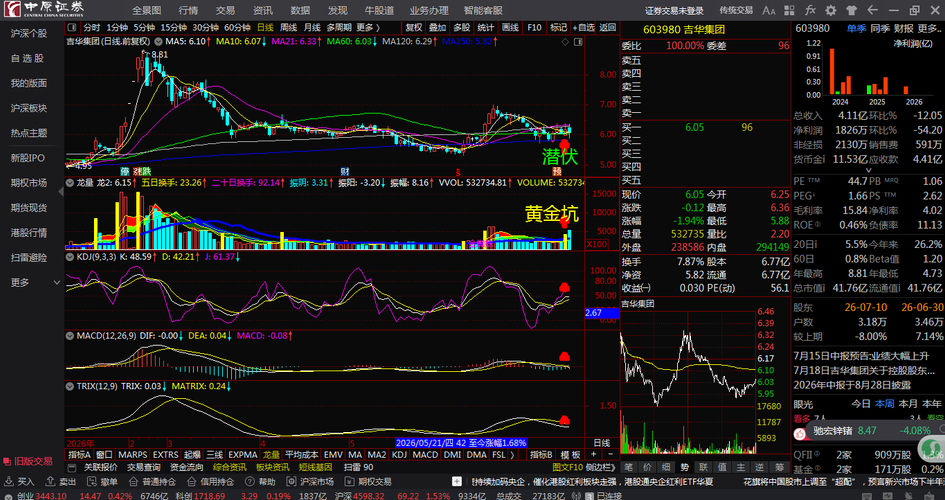Click the 旧版交易 icon

[x=7, y=461]
